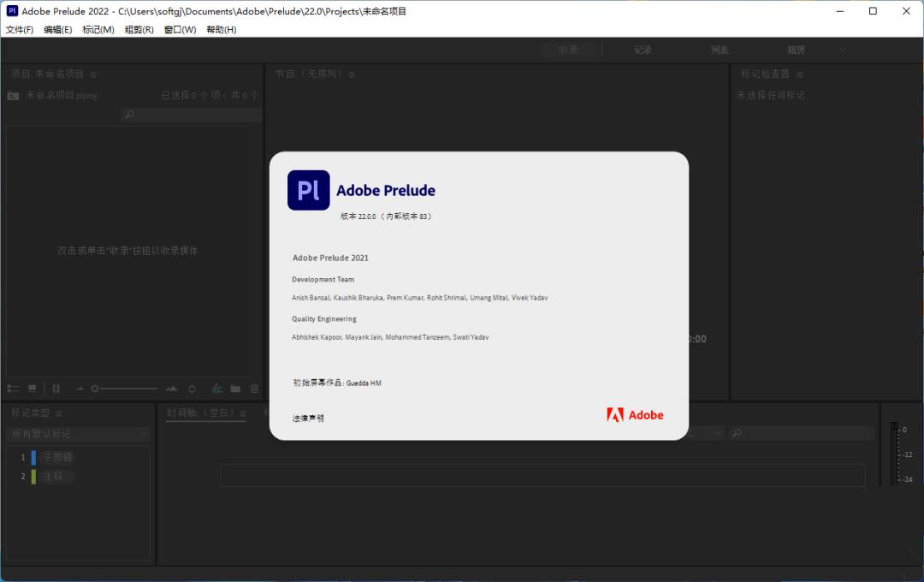Click the Pl logo in About dialog
This screenshot has height=582, width=924.
pos(308,190)
